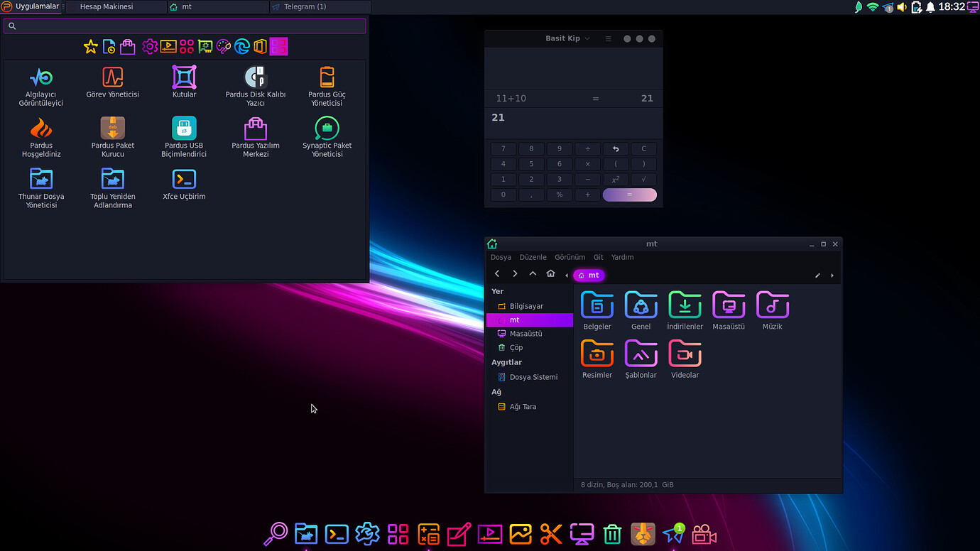The height and width of the screenshot is (551, 980).
Task: Open the trash icon in the dock
Action: (x=611, y=533)
